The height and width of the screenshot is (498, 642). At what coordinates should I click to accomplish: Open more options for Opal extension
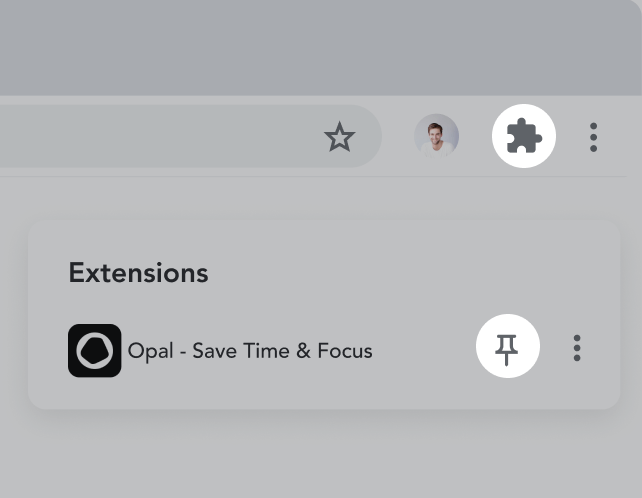point(577,348)
